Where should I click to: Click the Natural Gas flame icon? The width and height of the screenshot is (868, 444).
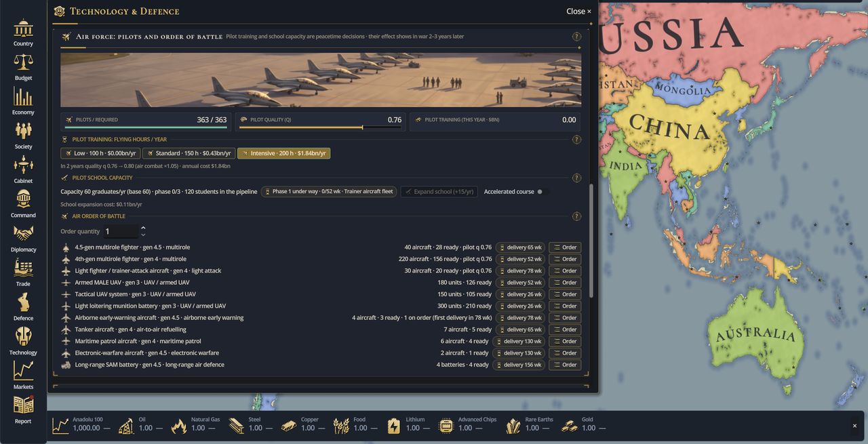click(178, 426)
